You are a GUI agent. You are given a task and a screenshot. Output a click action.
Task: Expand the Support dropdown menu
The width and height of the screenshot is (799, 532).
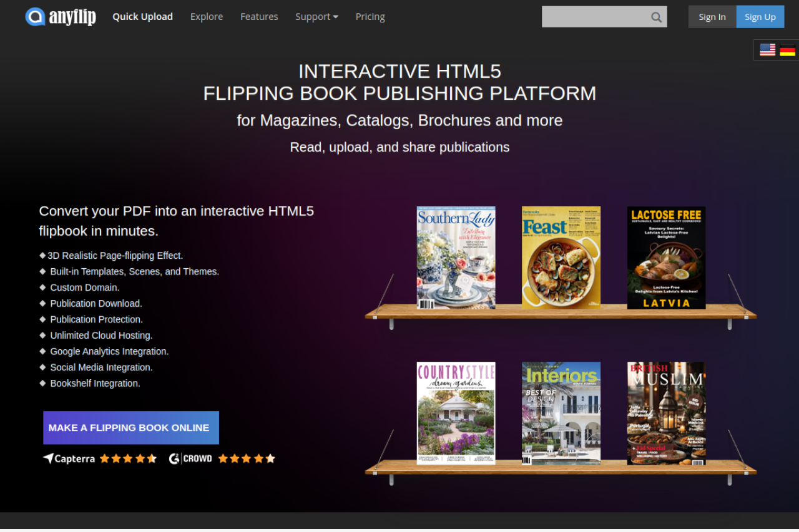316,17
